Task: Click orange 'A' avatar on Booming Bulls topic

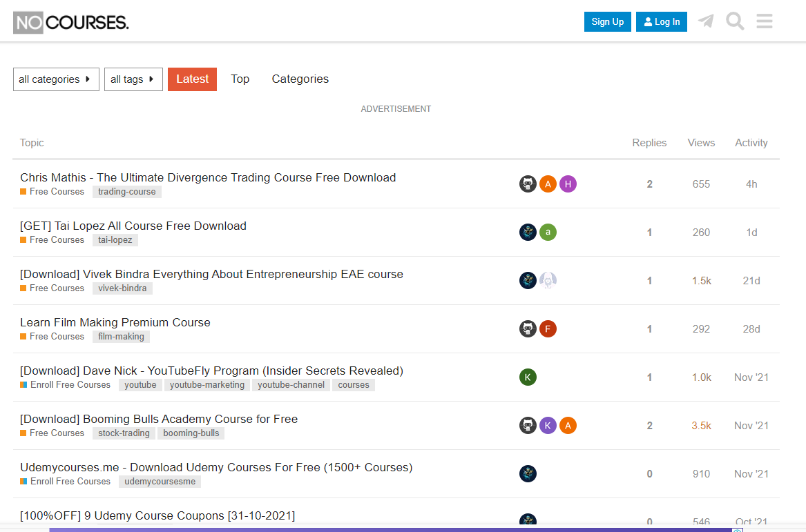Action: click(568, 425)
